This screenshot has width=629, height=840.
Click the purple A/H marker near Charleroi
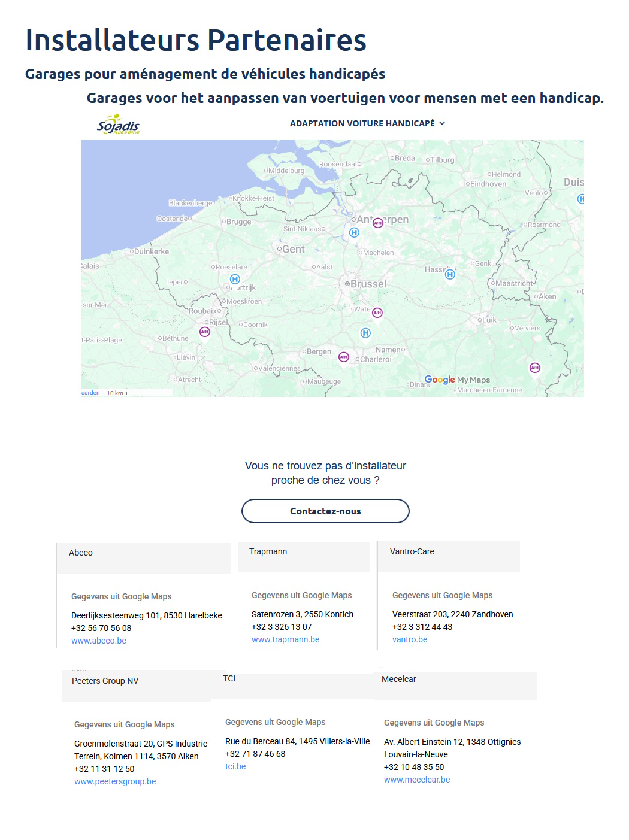click(343, 357)
